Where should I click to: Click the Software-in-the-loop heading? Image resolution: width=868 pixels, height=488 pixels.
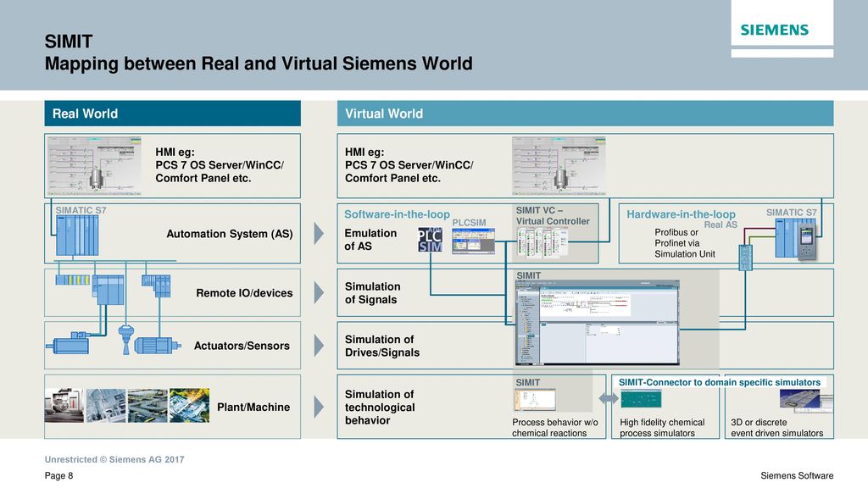coord(397,214)
